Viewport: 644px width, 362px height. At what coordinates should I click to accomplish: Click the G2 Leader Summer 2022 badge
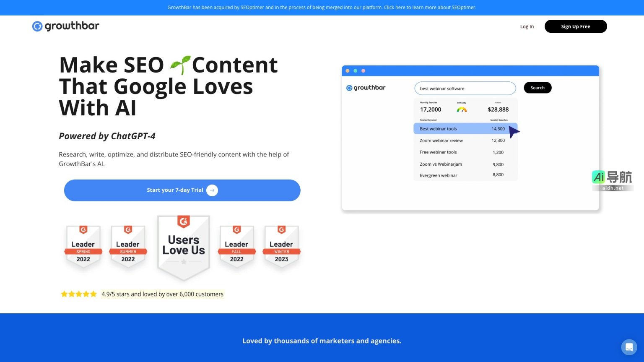point(128,247)
